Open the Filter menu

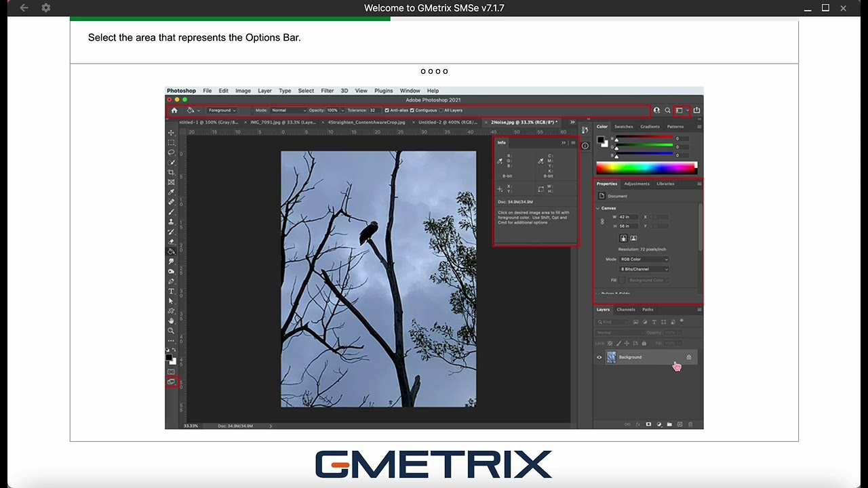click(x=328, y=91)
